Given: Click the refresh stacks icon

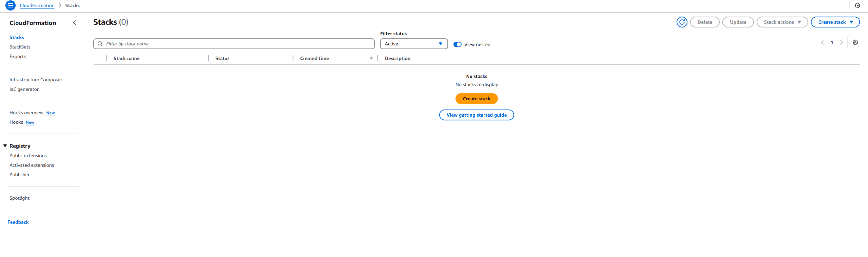Looking at the screenshot, I should click(x=682, y=22).
